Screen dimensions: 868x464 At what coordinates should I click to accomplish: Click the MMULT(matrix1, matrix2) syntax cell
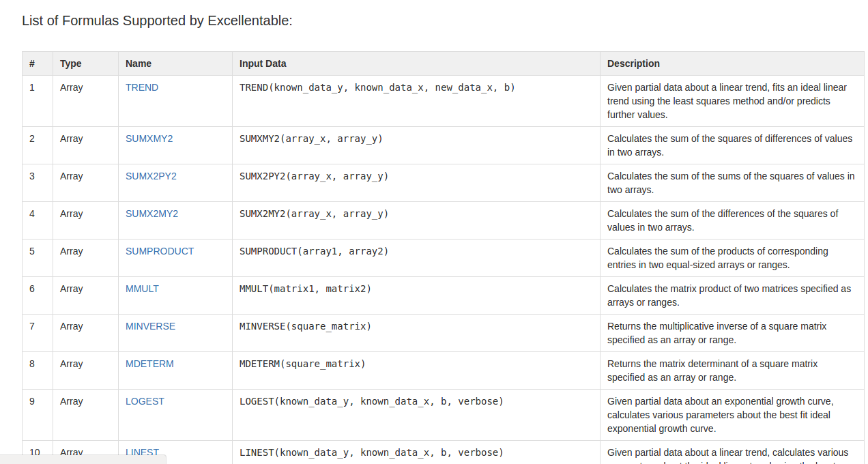(305, 289)
